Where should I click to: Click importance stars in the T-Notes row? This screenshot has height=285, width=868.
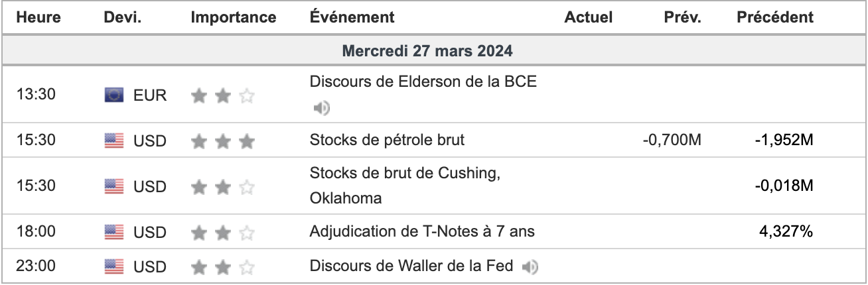click(222, 233)
